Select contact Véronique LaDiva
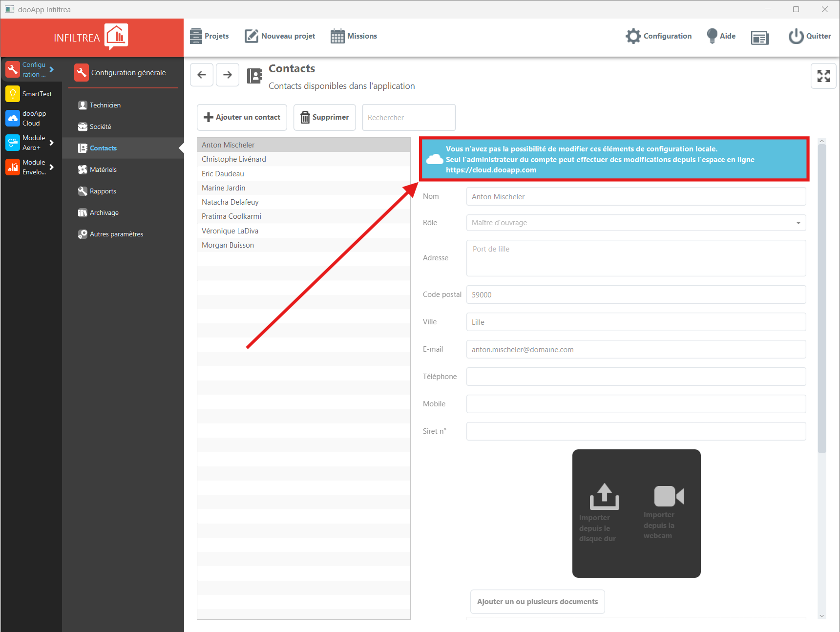This screenshot has height=632, width=840. tap(304, 231)
